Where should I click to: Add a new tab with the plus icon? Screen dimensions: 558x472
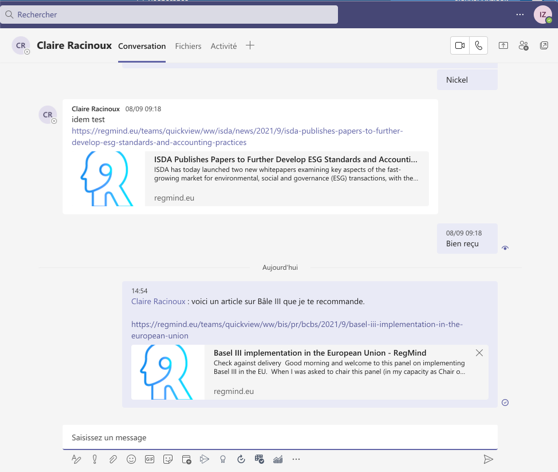click(250, 46)
